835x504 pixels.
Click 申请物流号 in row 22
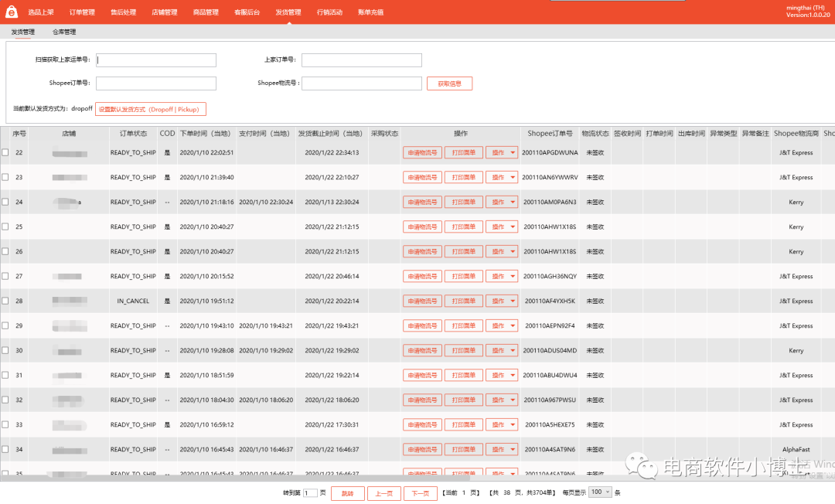(422, 153)
